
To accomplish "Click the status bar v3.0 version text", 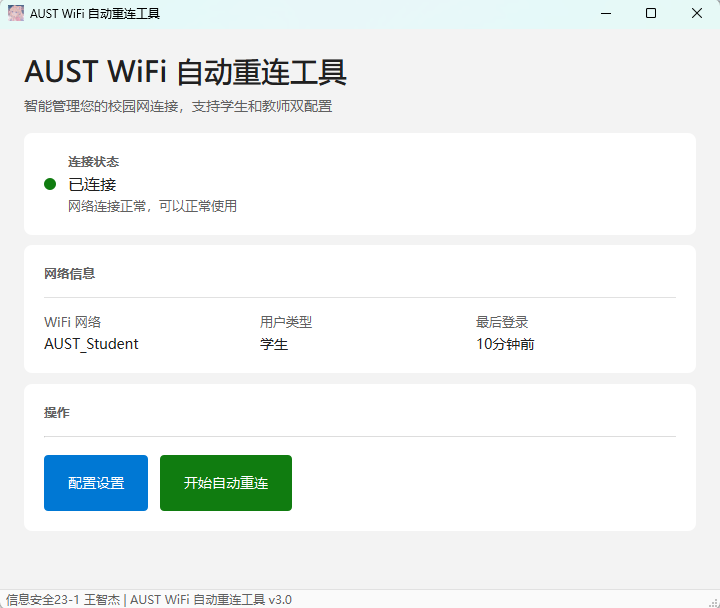I will tap(279, 599).
